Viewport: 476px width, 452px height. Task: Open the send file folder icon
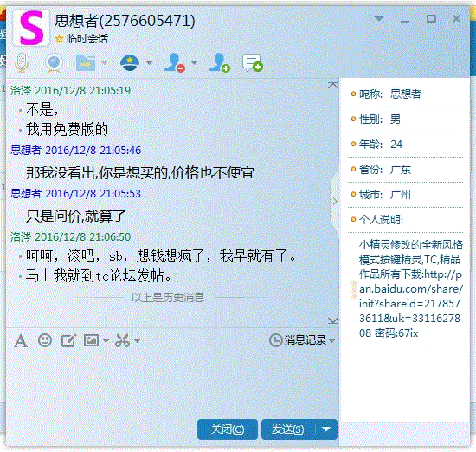(x=86, y=63)
